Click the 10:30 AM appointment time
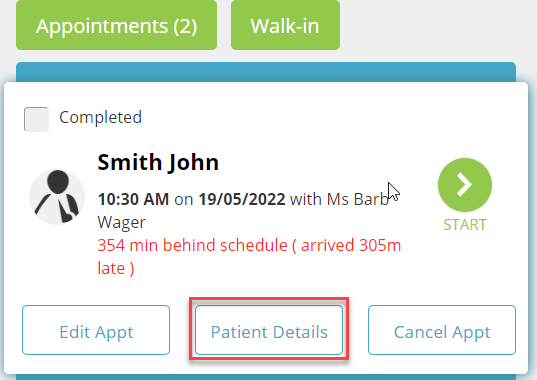This screenshot has width=537, height=380. pos(133,199)
